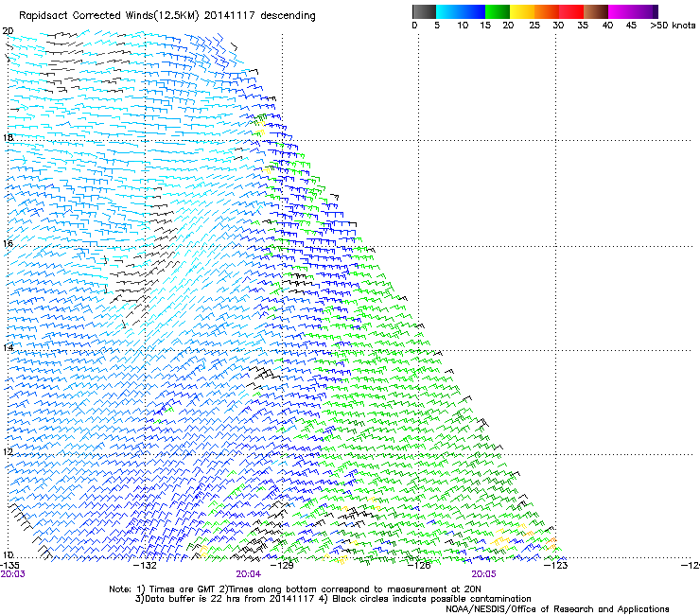Click the yellow 20-25 knots legend swatch
This screenshot has height=615, width=700.
coord(522,11)
